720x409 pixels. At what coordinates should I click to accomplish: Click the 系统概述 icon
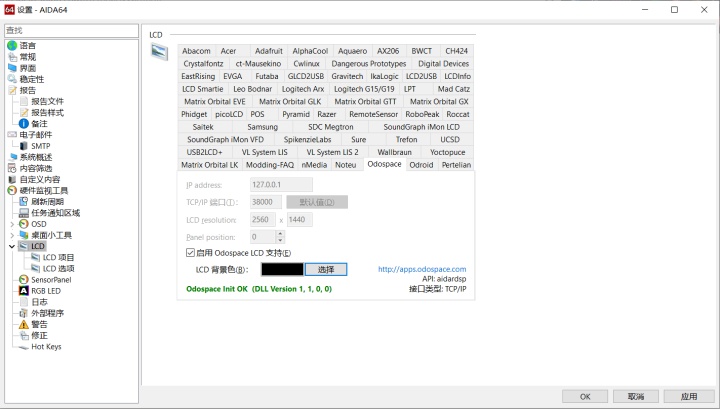tap(12, 157)
